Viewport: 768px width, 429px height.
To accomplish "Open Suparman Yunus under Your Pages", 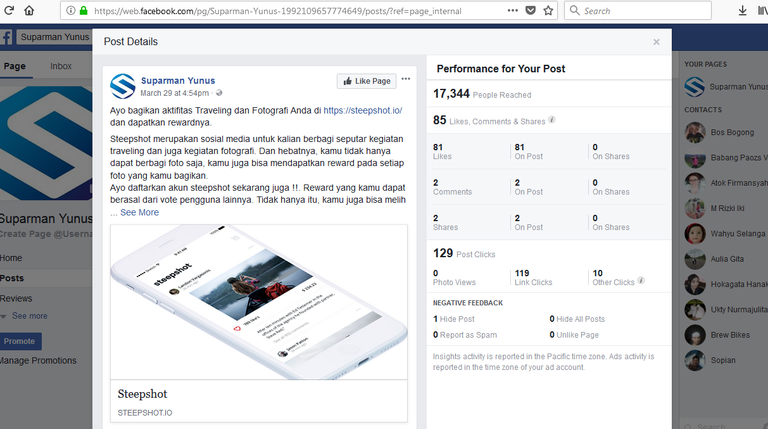I will coord(726,87).
